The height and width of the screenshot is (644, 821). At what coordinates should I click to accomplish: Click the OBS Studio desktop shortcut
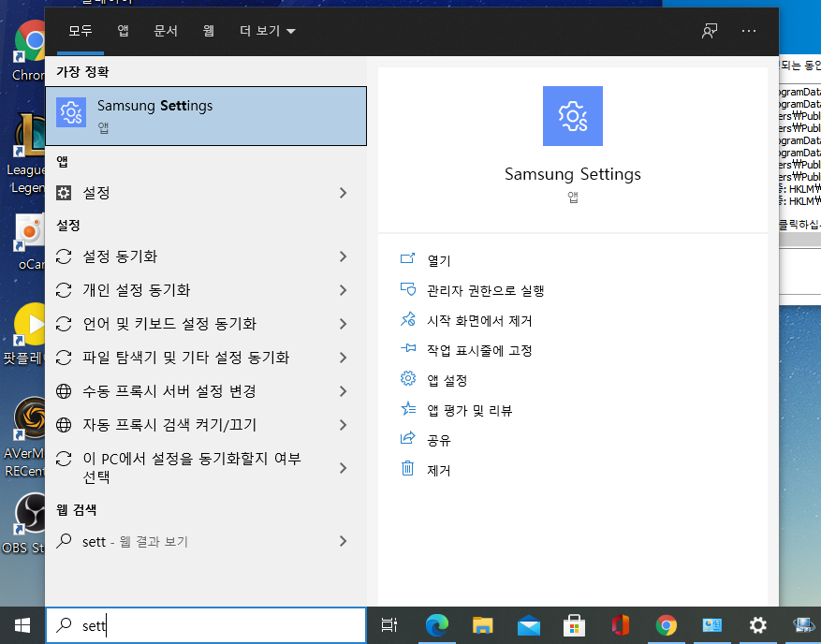(x=25, y=523)
